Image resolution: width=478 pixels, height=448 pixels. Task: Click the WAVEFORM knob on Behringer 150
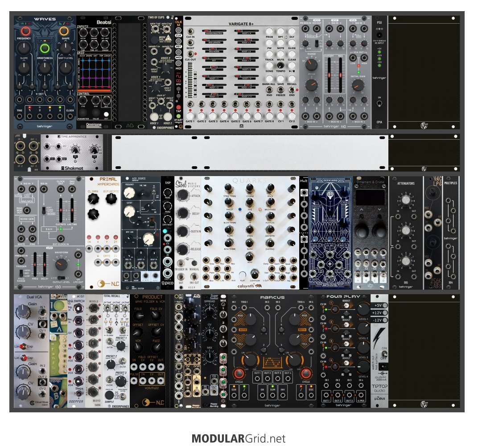61,264
